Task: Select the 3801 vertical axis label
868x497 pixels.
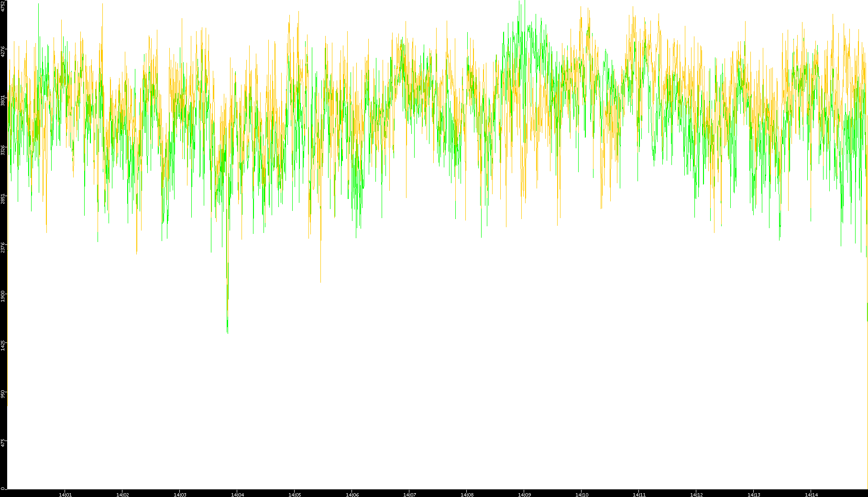Action: click(x=3, y=100)
